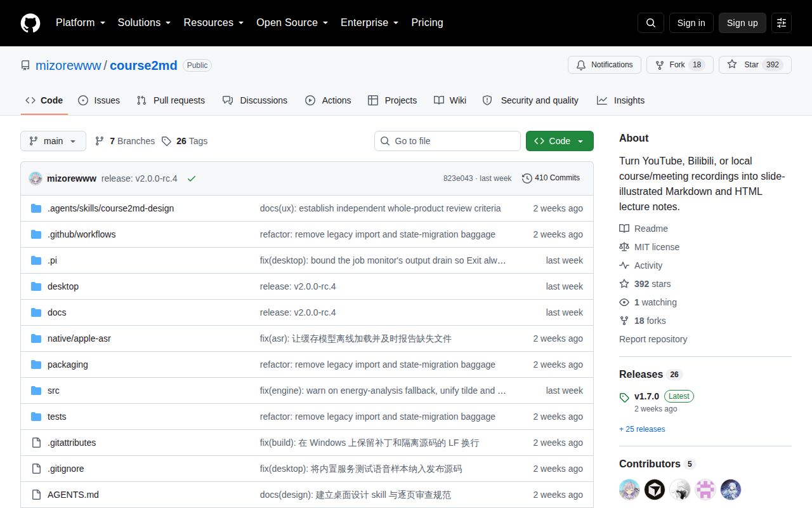Click the mizorewww avatar in commit bar
The image size is (812, 508).
36,178
